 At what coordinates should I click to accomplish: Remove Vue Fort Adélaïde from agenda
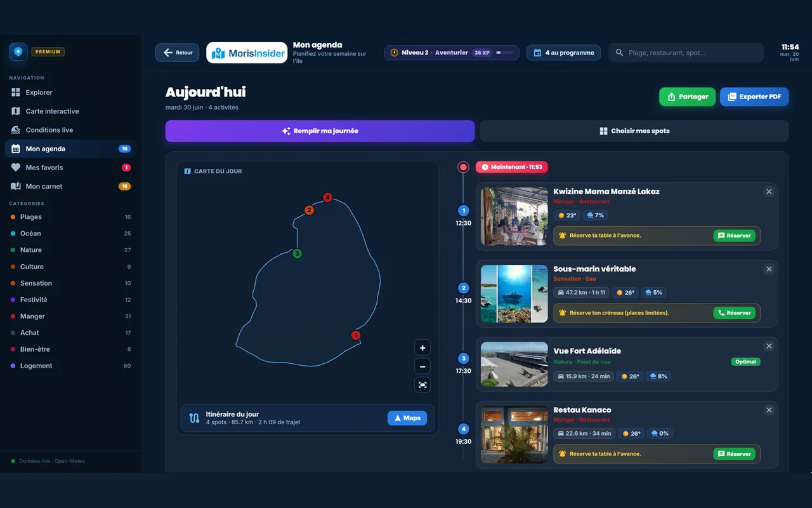pos(769,346)
